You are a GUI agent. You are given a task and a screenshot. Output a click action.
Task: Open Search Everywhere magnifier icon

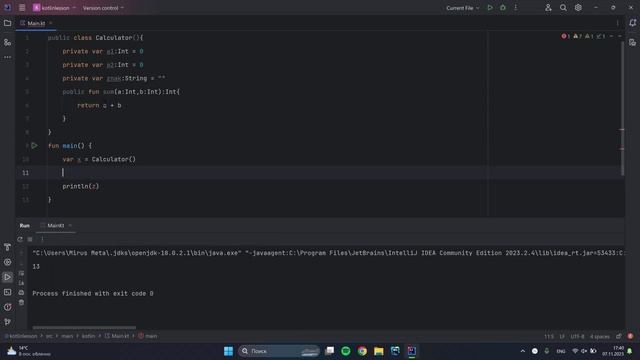pos(563,8)
